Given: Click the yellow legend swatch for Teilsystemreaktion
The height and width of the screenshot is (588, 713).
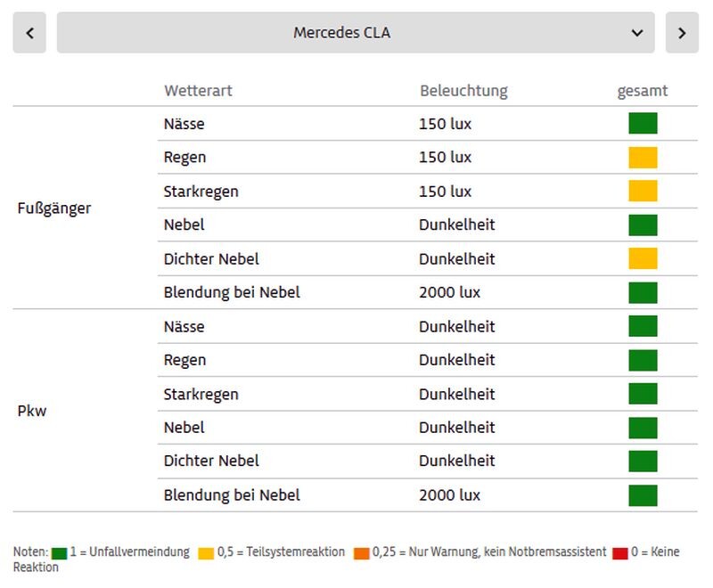Looking at the screenshot, I should 206,553.
